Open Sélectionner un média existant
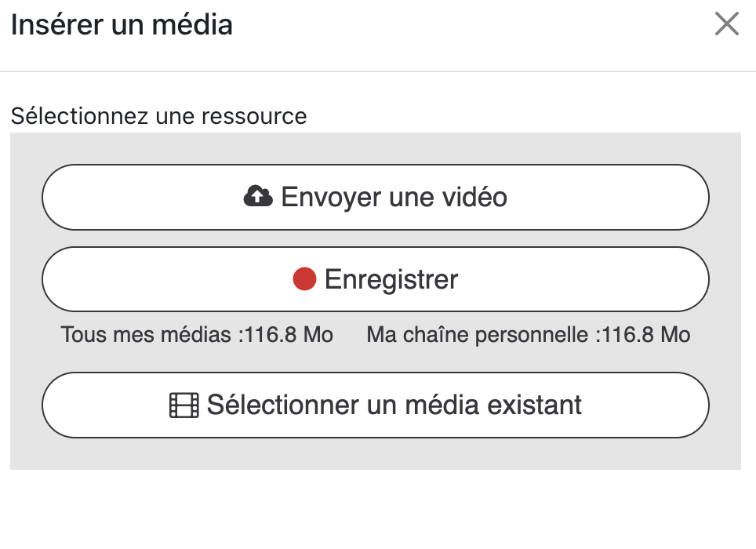Image resolution: width=756 pixels, height=549 pixels. pos(375,405)
